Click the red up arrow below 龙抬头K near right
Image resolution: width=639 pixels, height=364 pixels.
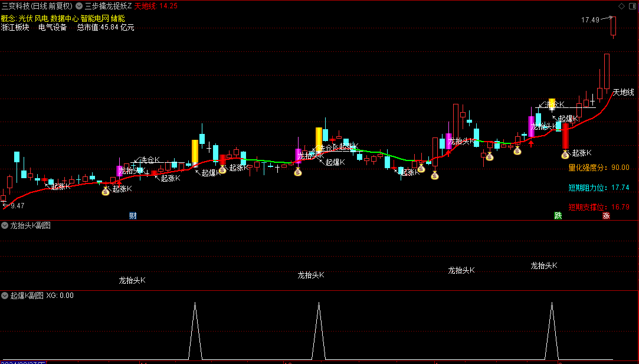pos(531,143)
